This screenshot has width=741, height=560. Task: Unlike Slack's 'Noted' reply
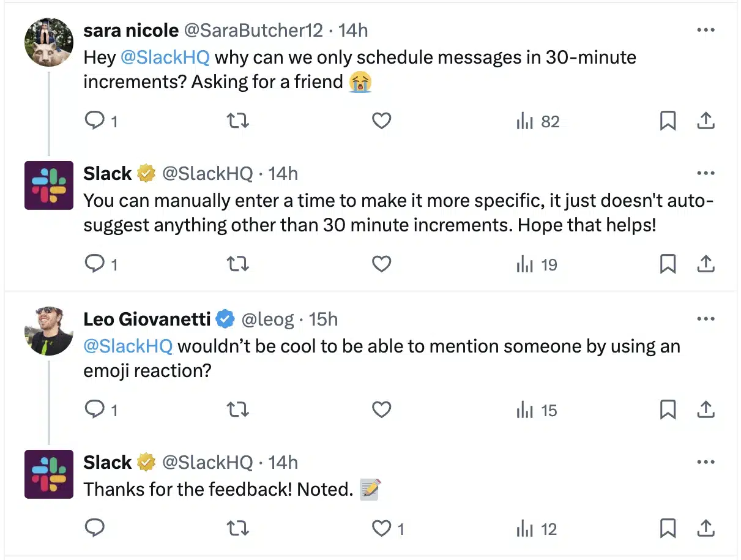tap(382, 529)
